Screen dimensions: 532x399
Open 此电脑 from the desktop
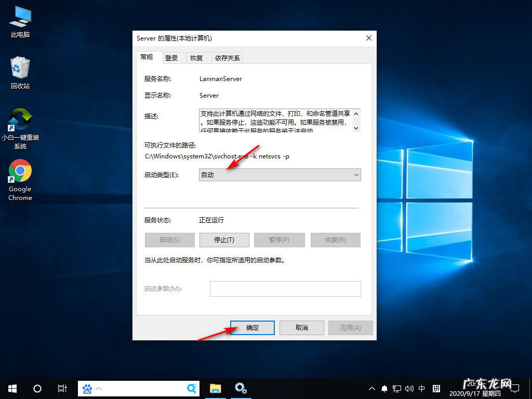click(19, 17)
